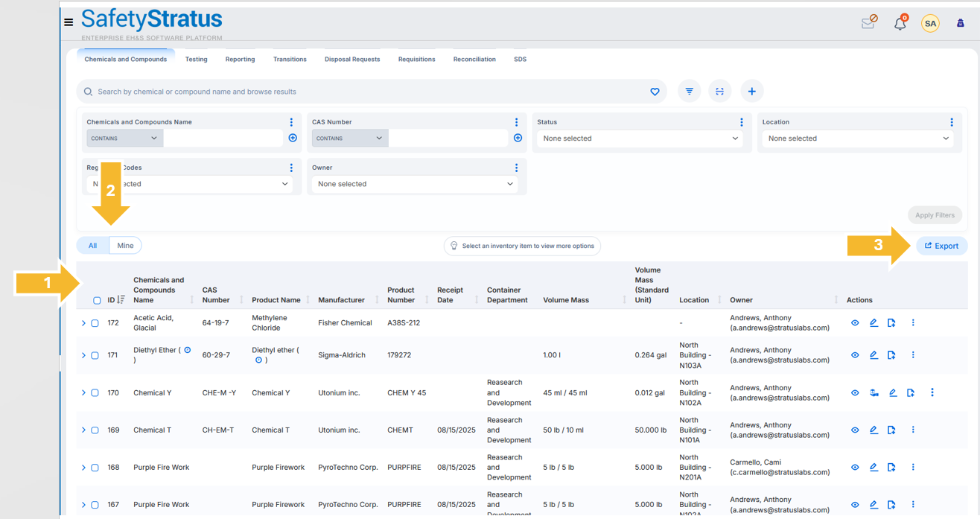Select the checkbox for item 169
The height and width of the screenshot is (519, 980).
coord(95,430)
